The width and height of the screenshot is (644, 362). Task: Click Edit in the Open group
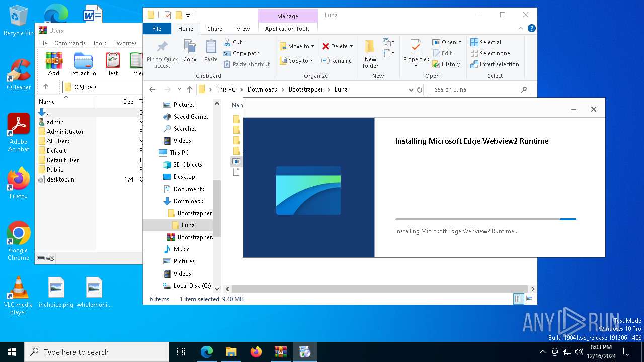click(x=442, y=53)
